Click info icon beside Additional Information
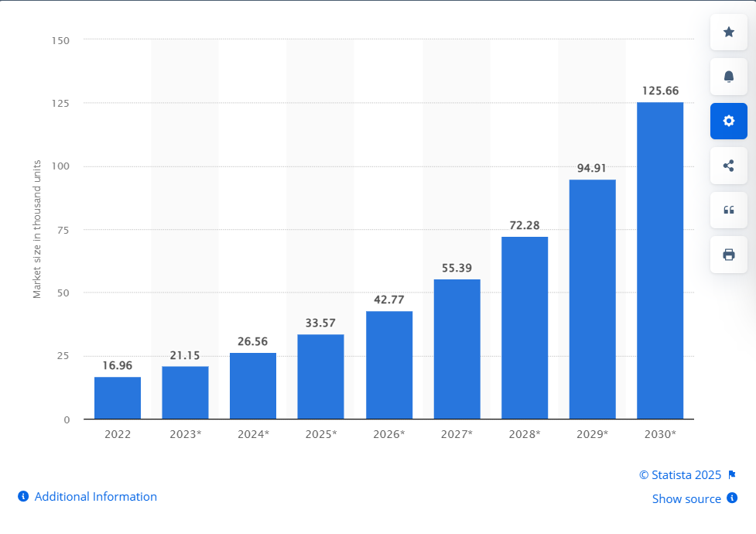Screen dimensions: 756x534 coord(23,496)
